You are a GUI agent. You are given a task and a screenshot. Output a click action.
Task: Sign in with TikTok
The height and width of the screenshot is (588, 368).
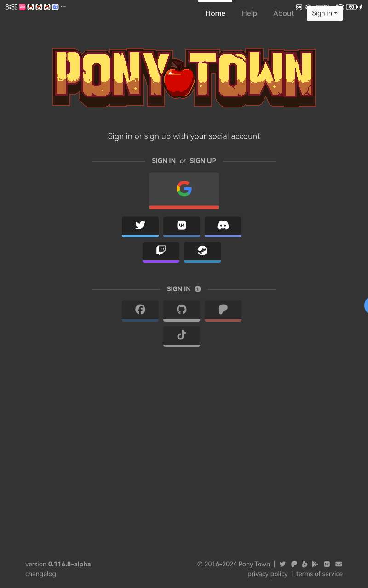click(x=182, y=336)
